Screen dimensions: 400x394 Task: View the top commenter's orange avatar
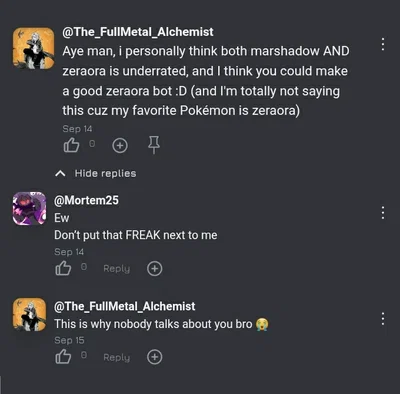[x=33, y=48]
